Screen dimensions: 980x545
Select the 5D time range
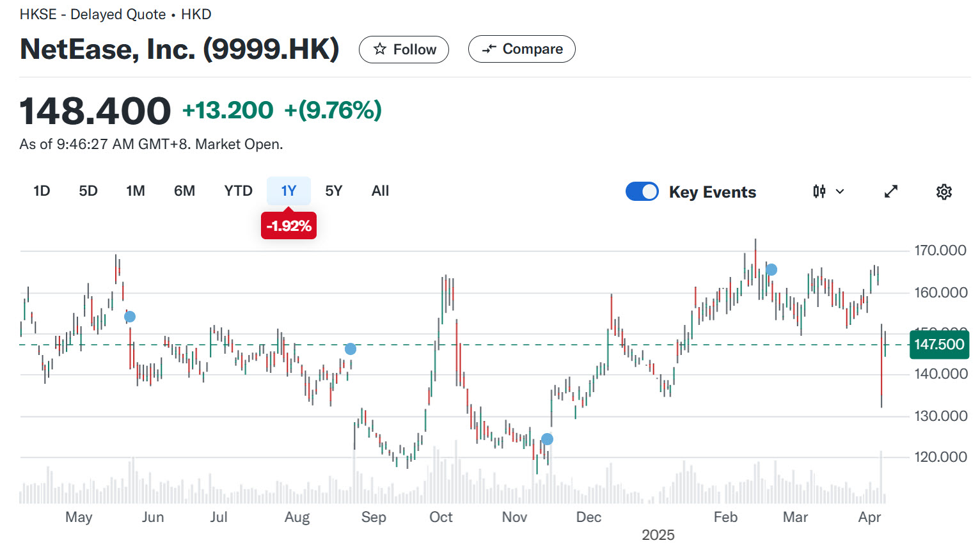point(88,191)
